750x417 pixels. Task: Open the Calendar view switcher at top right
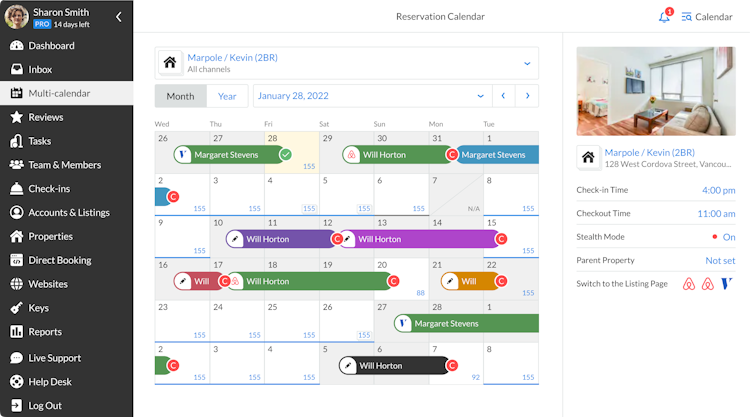click(706, 17)
